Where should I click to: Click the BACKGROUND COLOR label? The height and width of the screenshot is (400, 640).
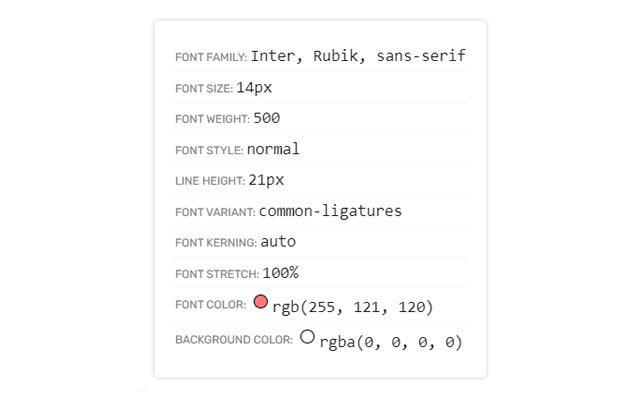234,340
